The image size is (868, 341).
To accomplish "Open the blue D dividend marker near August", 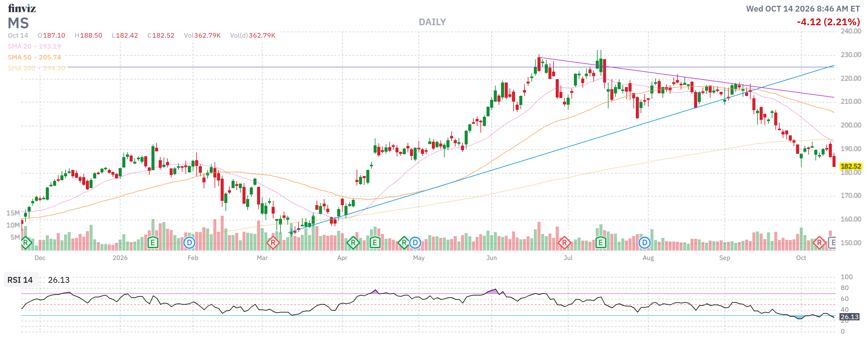I will pos(644,243).
